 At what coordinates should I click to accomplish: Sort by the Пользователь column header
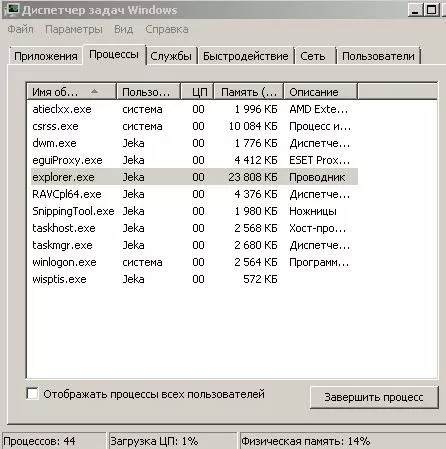coord(148,92)
